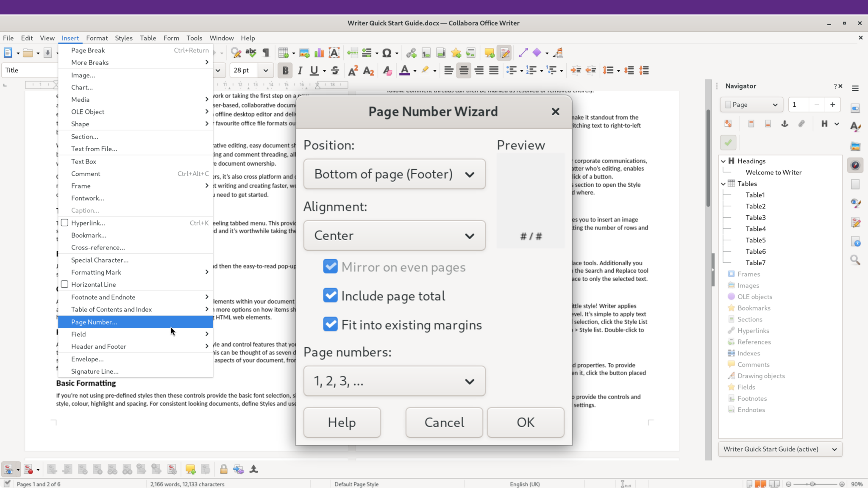Apply a font color with the color swatch
868x488 pixels.
pyautogui.click(x=405, y=70)
